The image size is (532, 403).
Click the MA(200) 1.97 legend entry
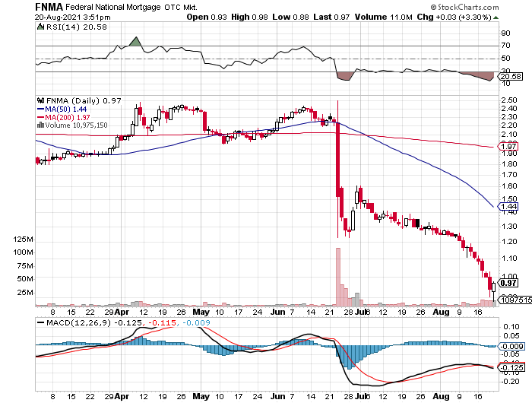coord(63,117)
